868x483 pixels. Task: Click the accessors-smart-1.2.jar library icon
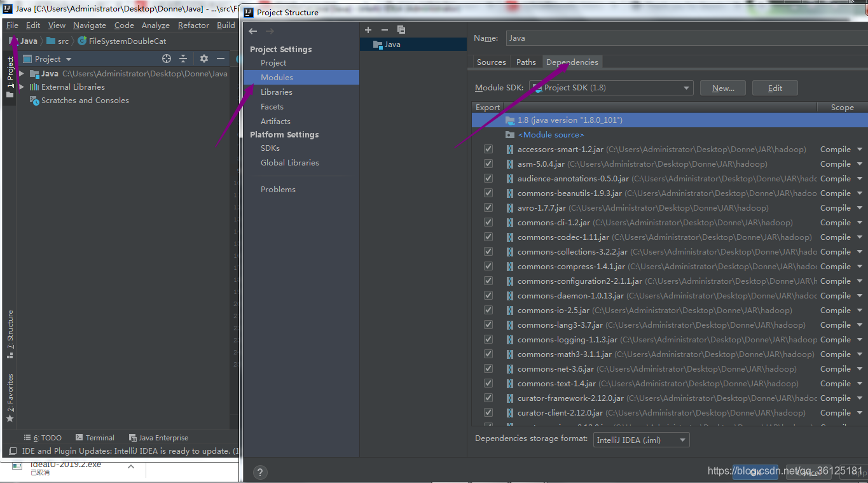(509, 150)
